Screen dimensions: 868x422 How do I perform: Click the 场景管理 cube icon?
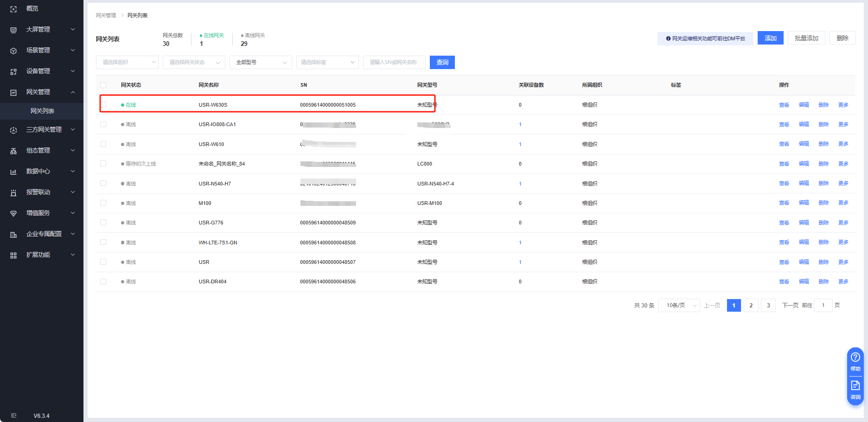[13, 51]
